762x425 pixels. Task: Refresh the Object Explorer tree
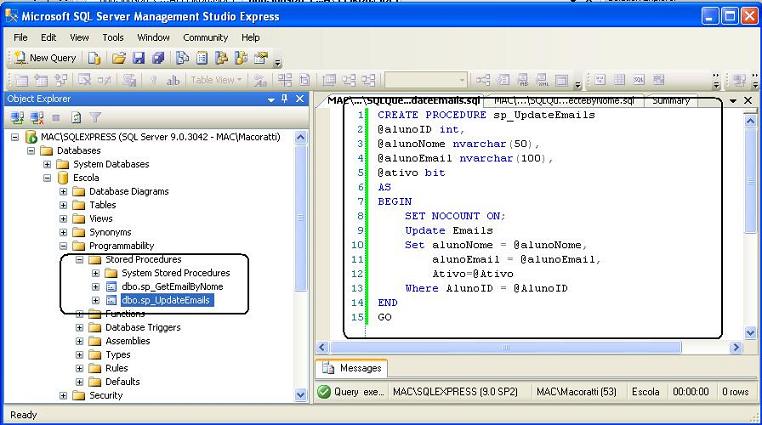pyautogui.click(x=76, y=118)
